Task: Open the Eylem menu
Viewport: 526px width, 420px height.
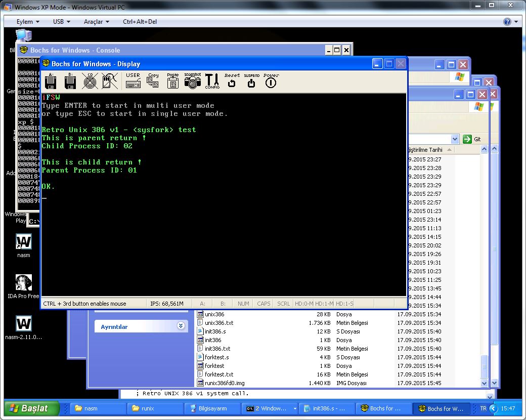Action: click(28, 22)
